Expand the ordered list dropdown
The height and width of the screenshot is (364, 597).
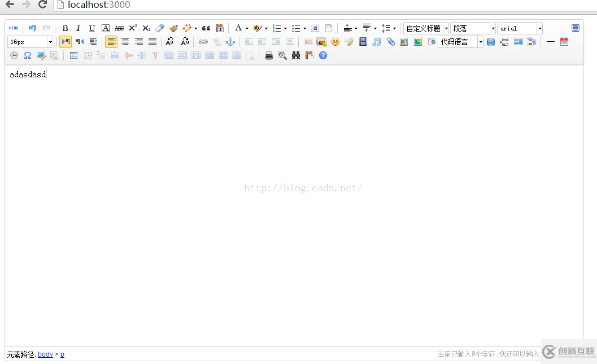[286, 29]
